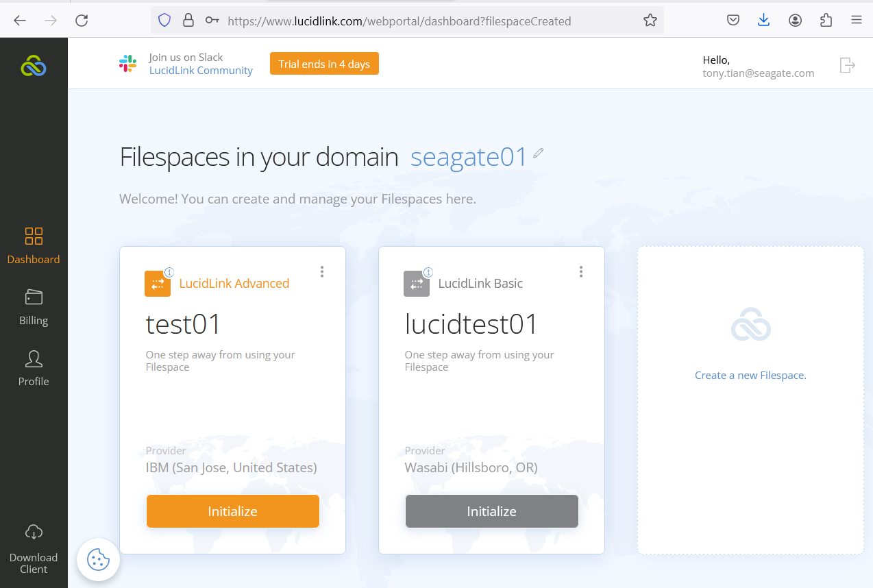Viewport: 873px width, 588px height.
Task: Open the Dashboard section
Action: pyautogui.click(x=34, y=245)
